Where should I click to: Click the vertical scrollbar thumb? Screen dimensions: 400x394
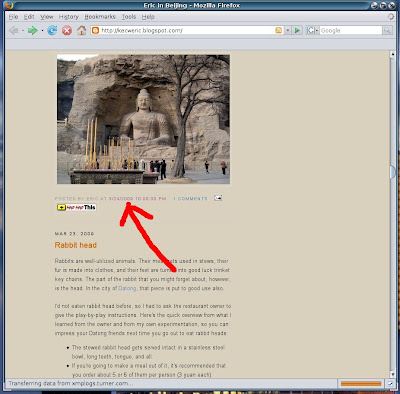392,171
